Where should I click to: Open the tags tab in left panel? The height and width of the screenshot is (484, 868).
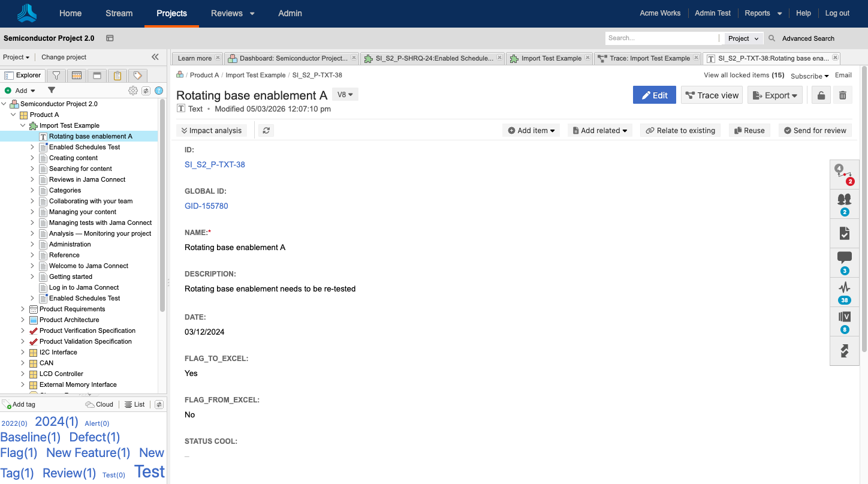coord(137,76)
